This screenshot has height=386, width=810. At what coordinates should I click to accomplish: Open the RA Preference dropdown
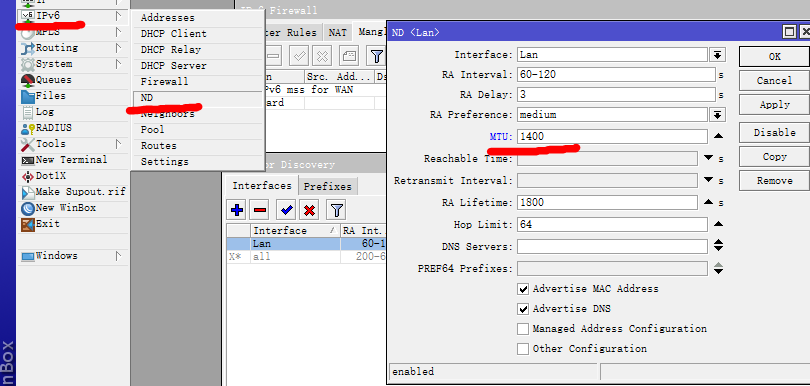(x=717, y=115)
